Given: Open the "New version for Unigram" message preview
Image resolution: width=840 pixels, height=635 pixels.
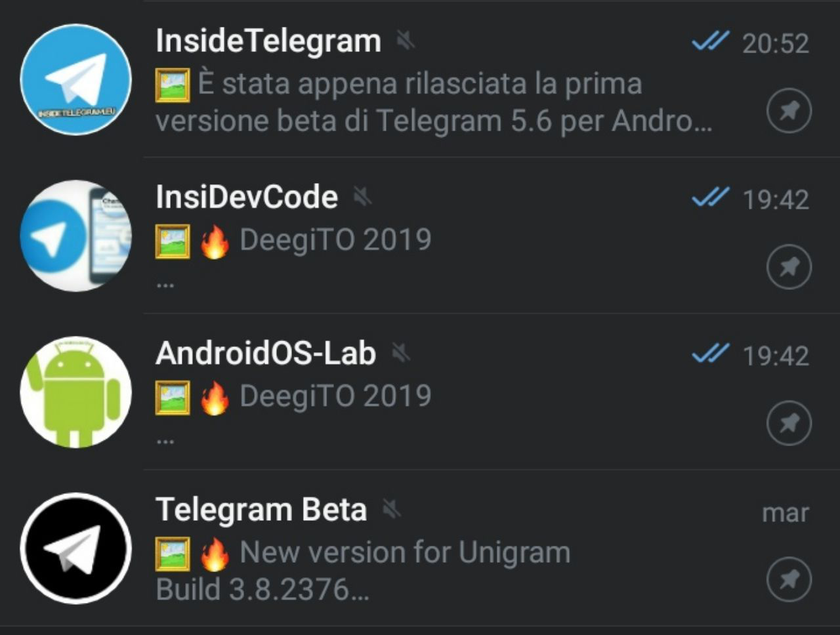Looking at the screenshot, I should click(x=404, y=553).
